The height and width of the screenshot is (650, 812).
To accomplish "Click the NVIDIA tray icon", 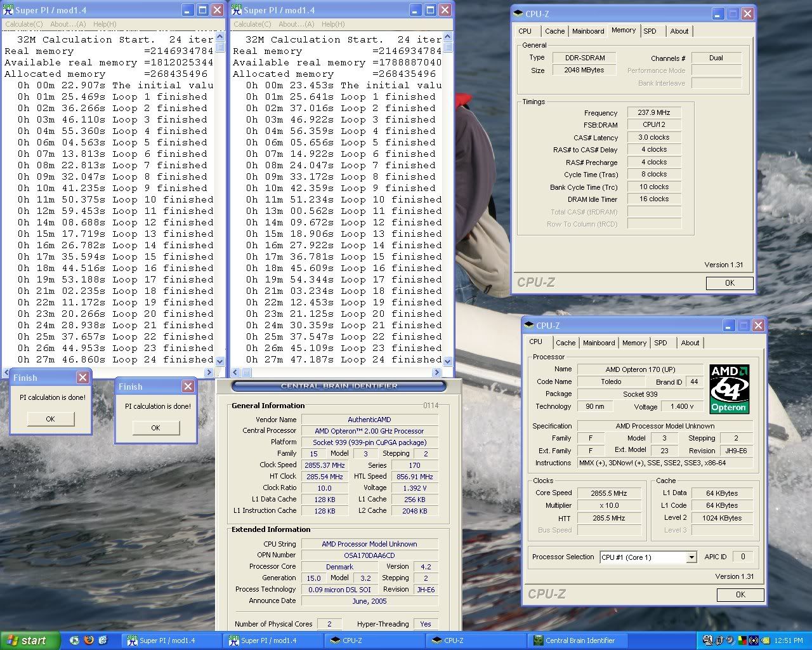I will 764,640.
